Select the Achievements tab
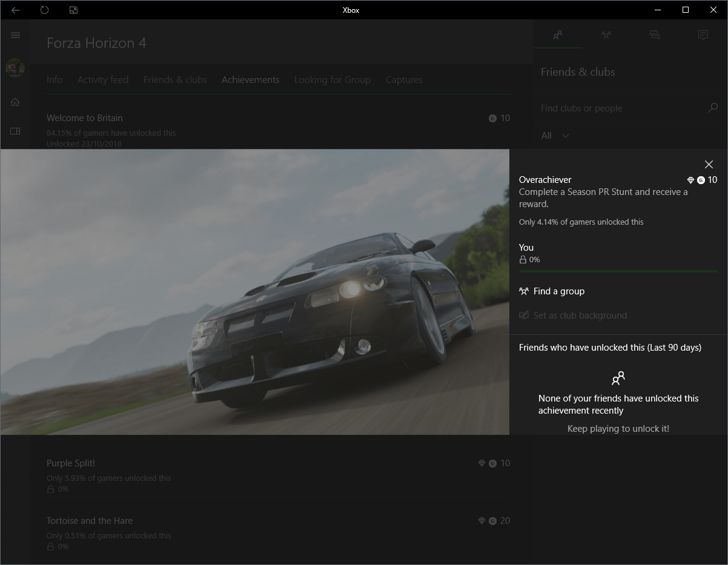This screenshot has height=565, width=728. pyautogui.click(x=251, y=80)
